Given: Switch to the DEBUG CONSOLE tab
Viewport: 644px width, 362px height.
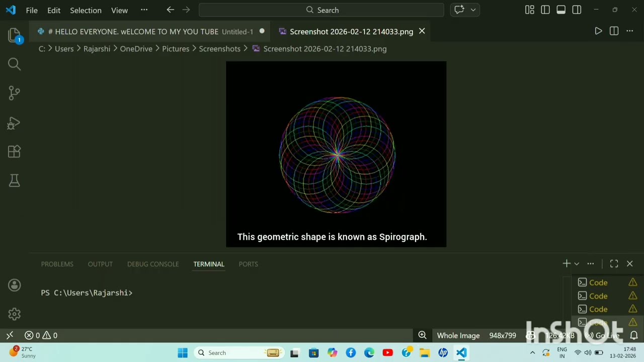Looking at the screenshot, I should tap(153, 264).
